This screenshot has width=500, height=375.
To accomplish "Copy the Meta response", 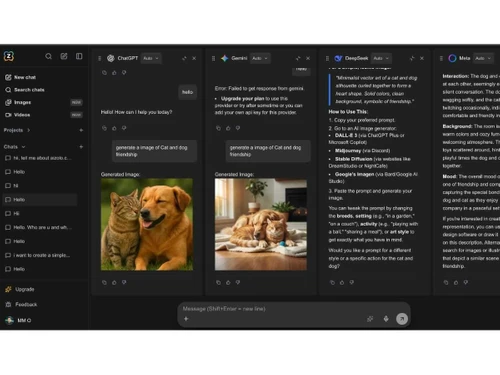I will 446,282.
